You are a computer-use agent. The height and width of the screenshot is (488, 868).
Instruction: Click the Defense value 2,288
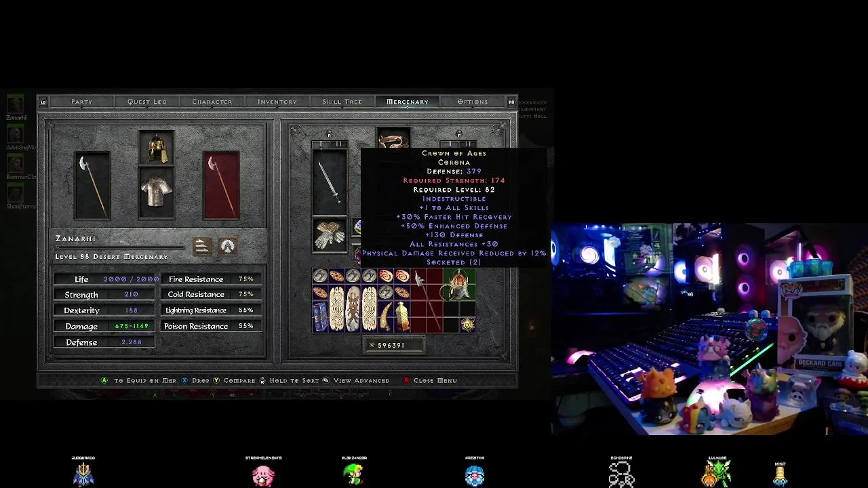point(132,342)
